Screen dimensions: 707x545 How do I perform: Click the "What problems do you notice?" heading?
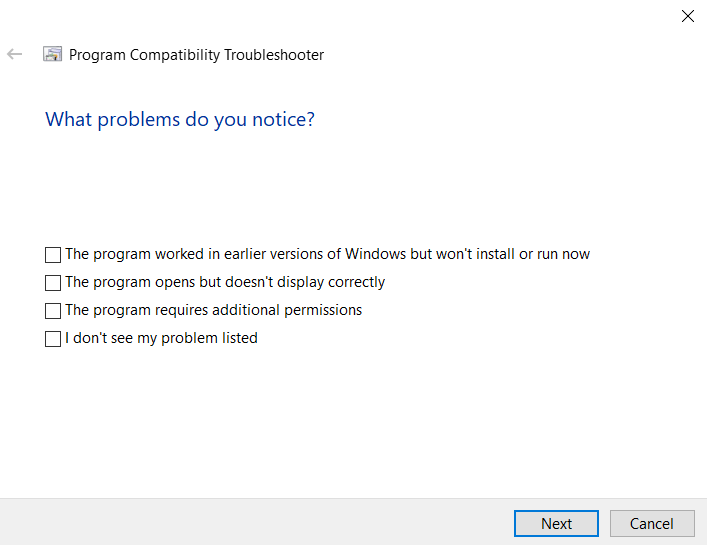click(180, 120)
